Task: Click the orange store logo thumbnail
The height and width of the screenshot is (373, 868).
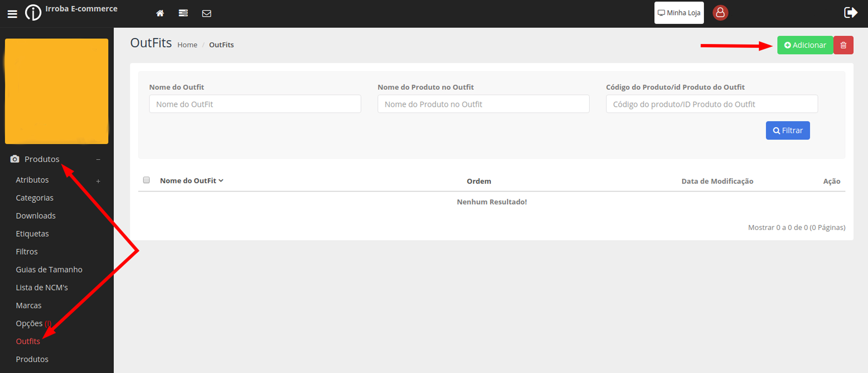Action: point(57,91)
